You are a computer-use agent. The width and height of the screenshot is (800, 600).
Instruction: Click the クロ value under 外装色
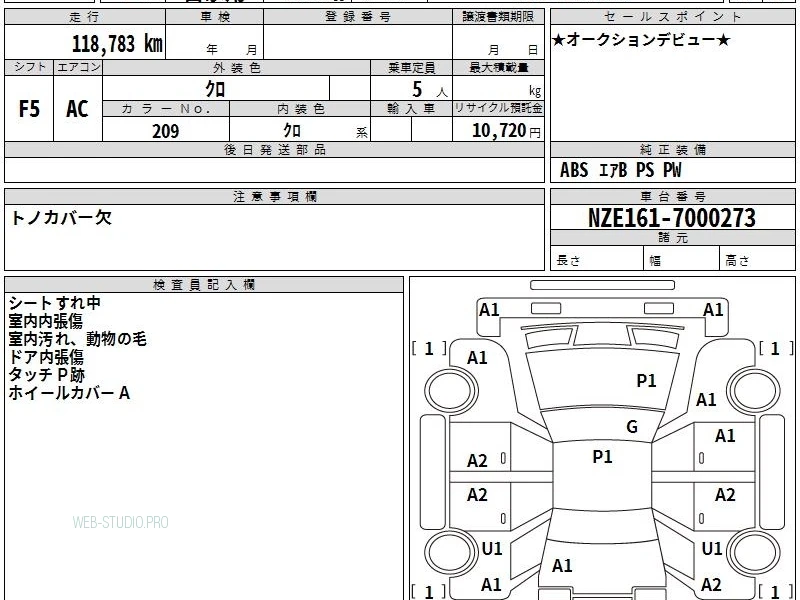(215, 89)
